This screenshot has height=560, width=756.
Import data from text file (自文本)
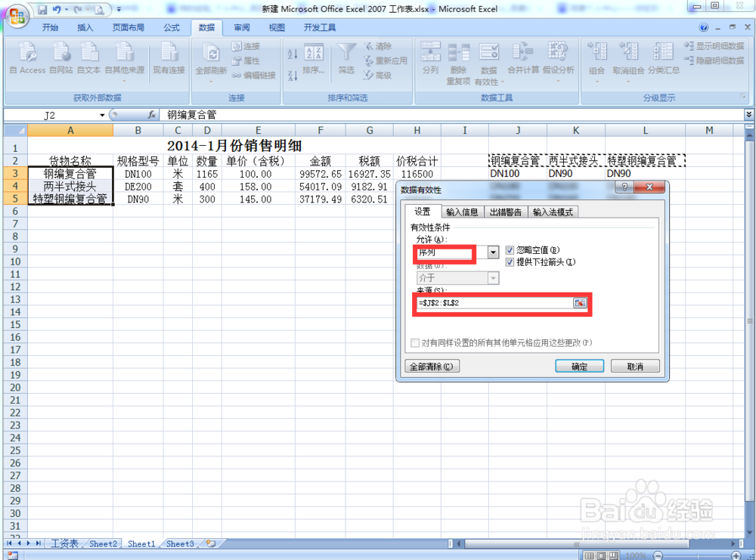point(88,58)
